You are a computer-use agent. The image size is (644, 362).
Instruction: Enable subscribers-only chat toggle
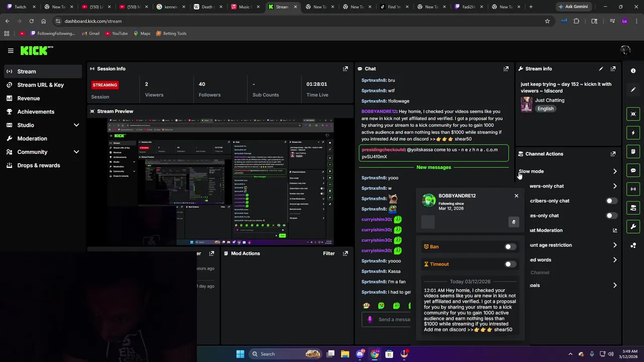point(611,201)
